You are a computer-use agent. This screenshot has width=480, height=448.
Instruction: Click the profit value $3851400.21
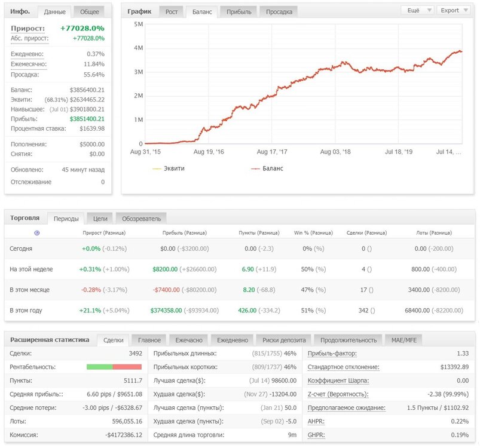pyautogui.click(x=87, y=119)
